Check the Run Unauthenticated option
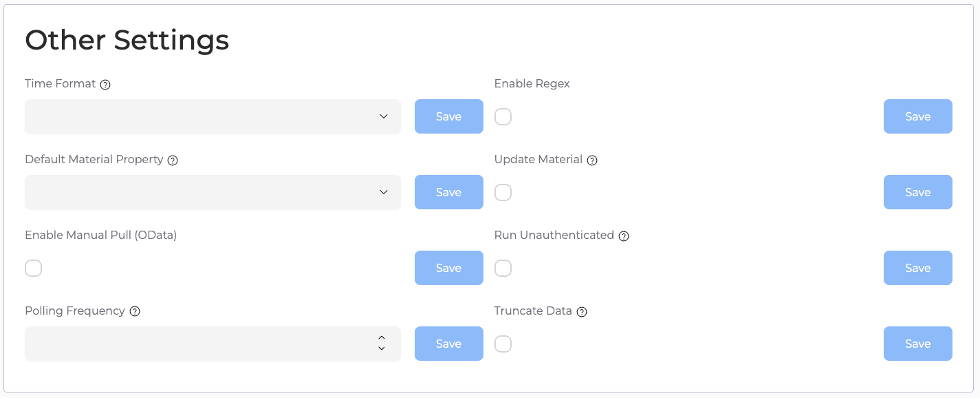 pyautogui.click(x=503, y=268)
